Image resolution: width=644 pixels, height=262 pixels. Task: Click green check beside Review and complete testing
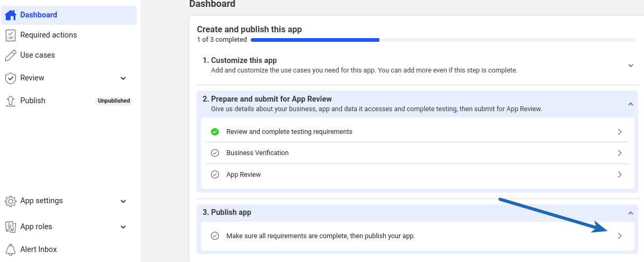(215, 131)
